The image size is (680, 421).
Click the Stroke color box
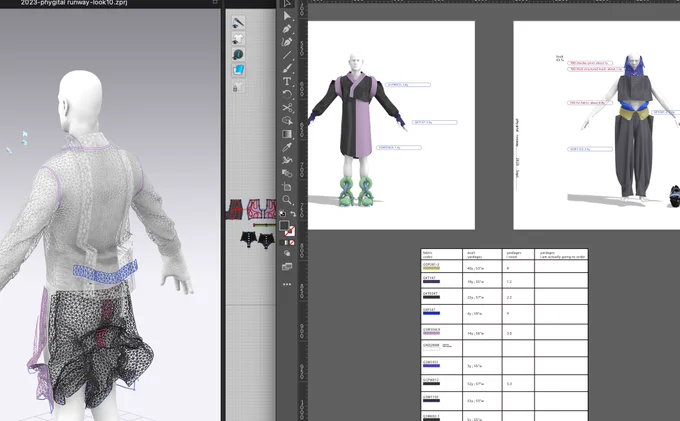[290, 231]
